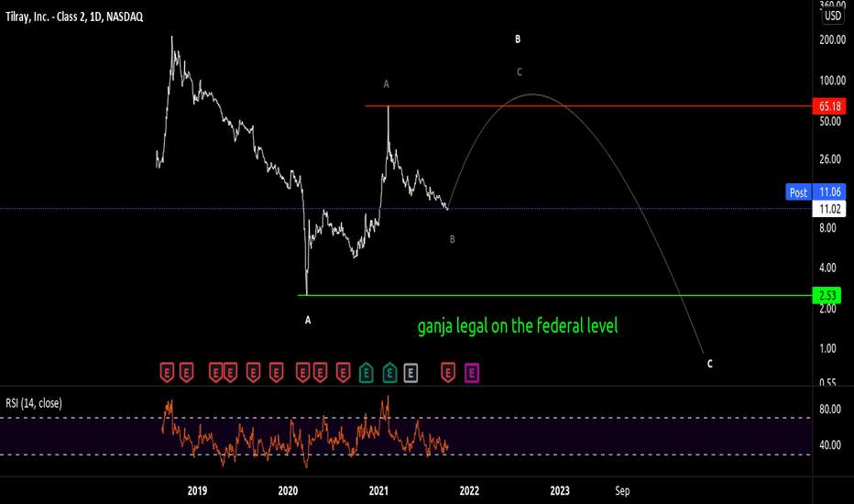Click the 40.00 RSI scale label
The height and width of the screenshot is (504, 854).
(830, 445)
